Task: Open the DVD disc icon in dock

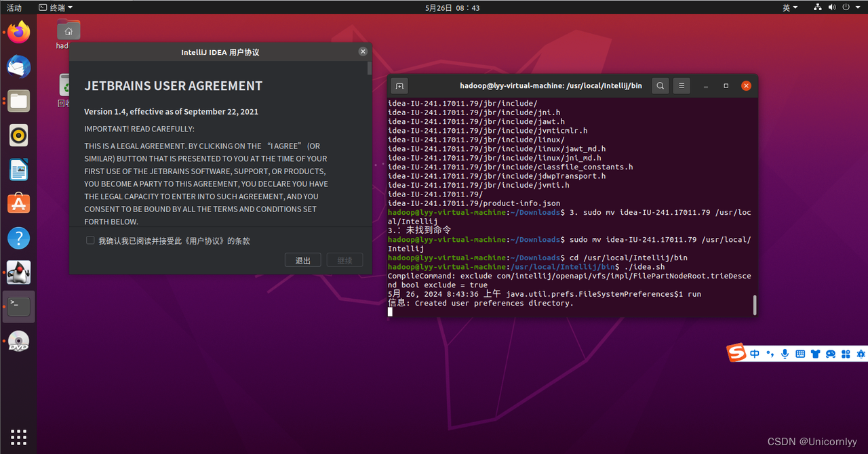Action: pos(19,341)
